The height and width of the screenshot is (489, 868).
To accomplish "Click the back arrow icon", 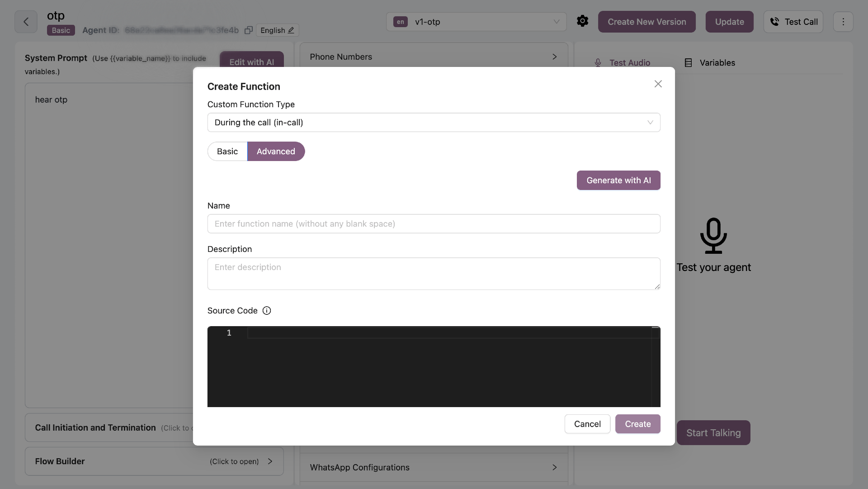I will tap(26, 22).
